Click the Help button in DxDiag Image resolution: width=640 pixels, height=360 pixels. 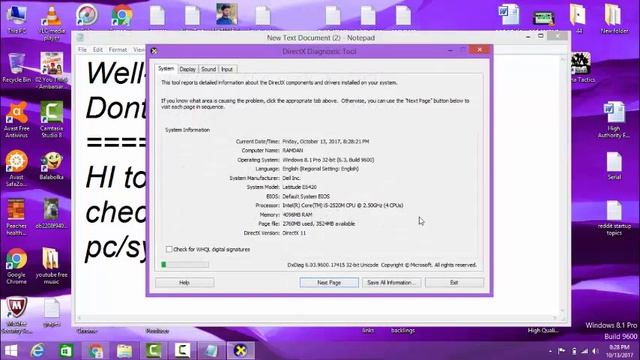(x=184, y=282)
